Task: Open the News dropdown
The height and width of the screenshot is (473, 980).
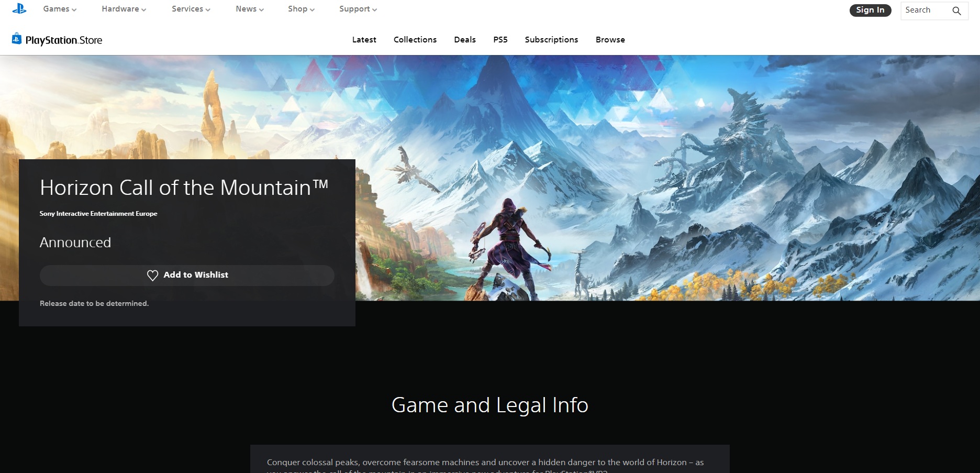Action: click(250, 9)
